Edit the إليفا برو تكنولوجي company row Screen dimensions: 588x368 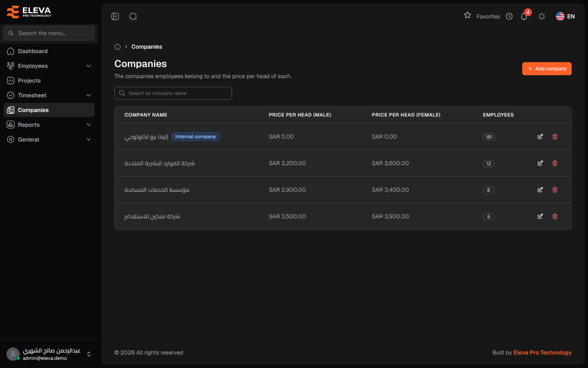point(540,137)
